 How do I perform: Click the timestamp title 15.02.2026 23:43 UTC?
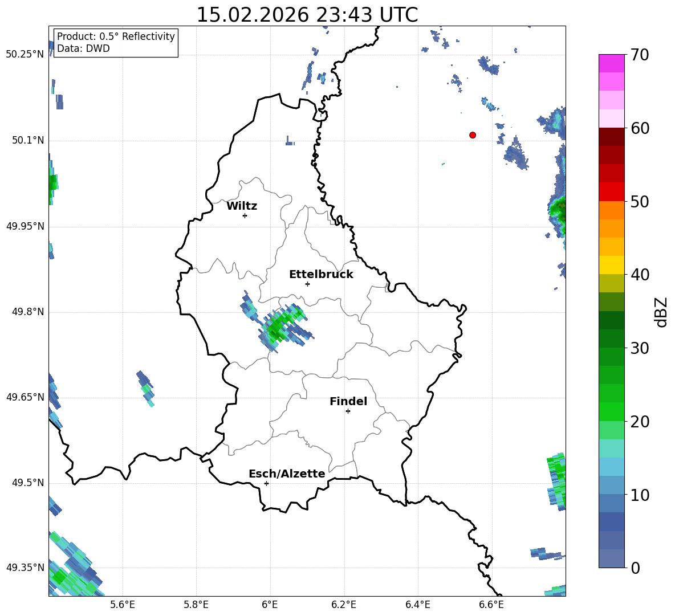(307, 15)
